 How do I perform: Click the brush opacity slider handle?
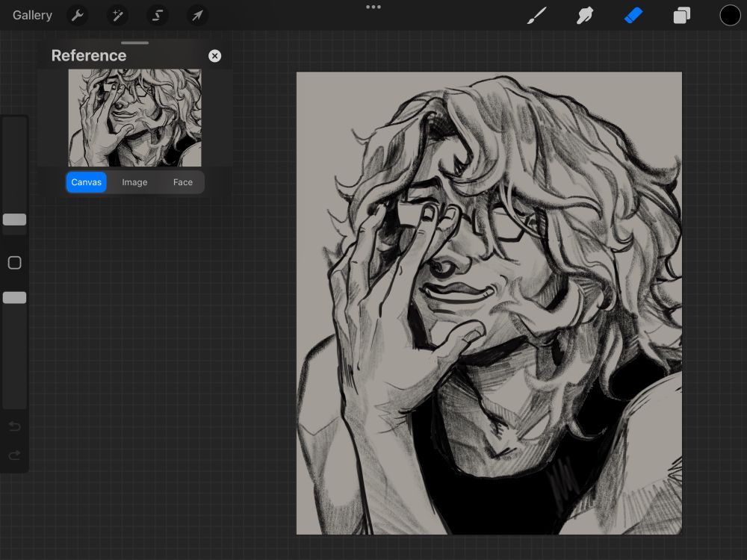[x=14, y=298]
